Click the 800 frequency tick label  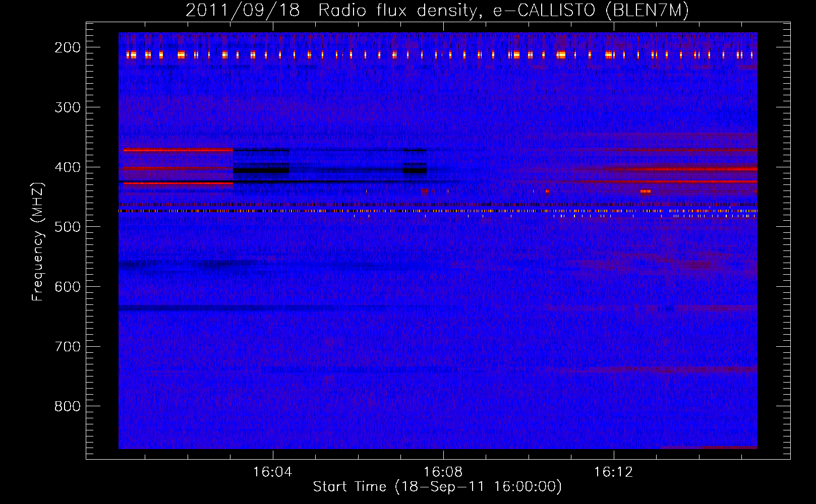[x=67, y=406]
